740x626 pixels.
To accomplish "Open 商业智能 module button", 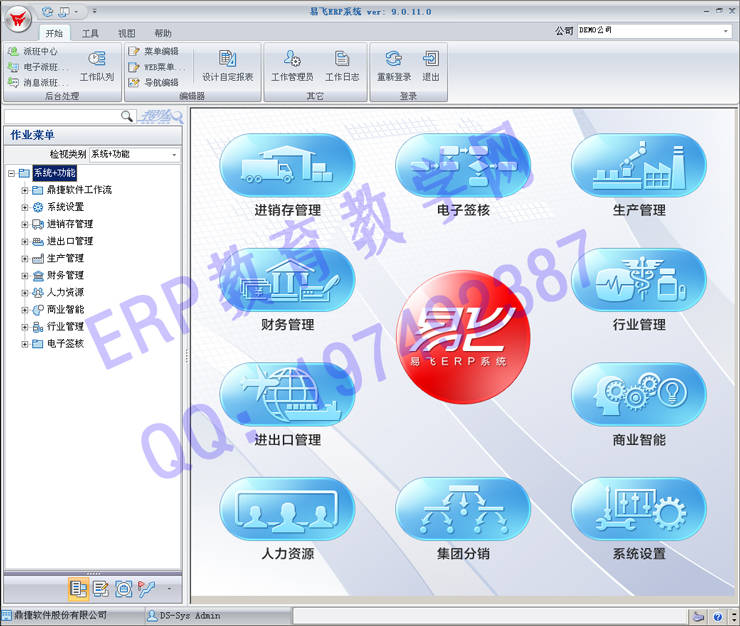I will [x=639, y=394].
